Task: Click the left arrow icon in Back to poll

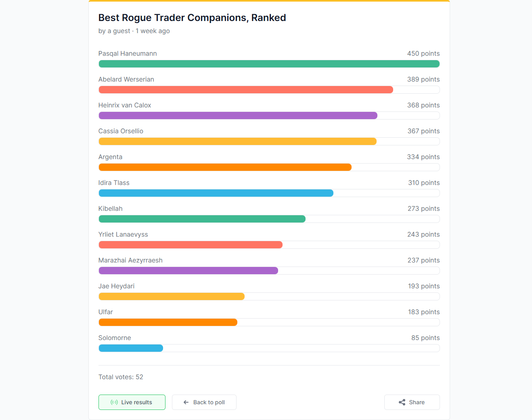Action: (186, 402)
